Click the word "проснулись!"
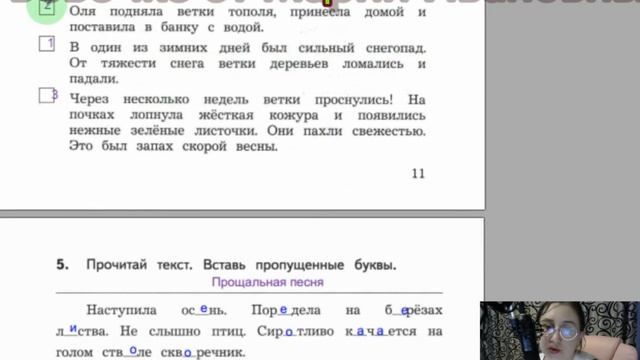 354,100
